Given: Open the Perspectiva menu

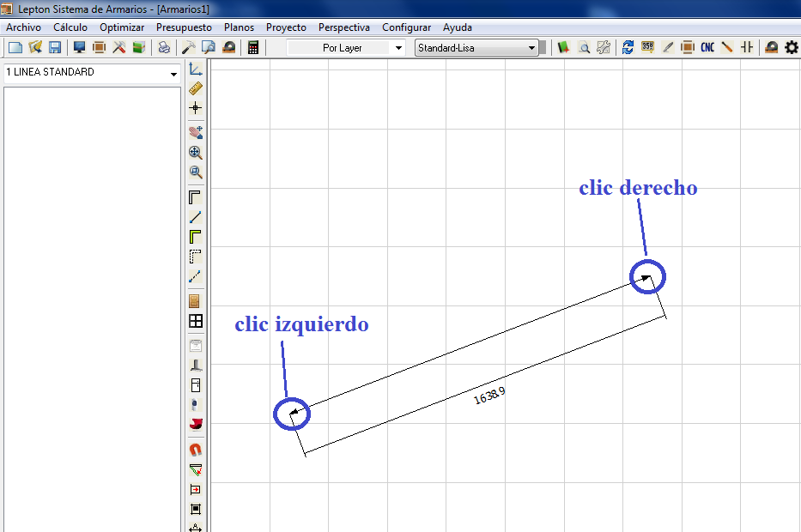Looking at the screenshot, I should [343, 27].
